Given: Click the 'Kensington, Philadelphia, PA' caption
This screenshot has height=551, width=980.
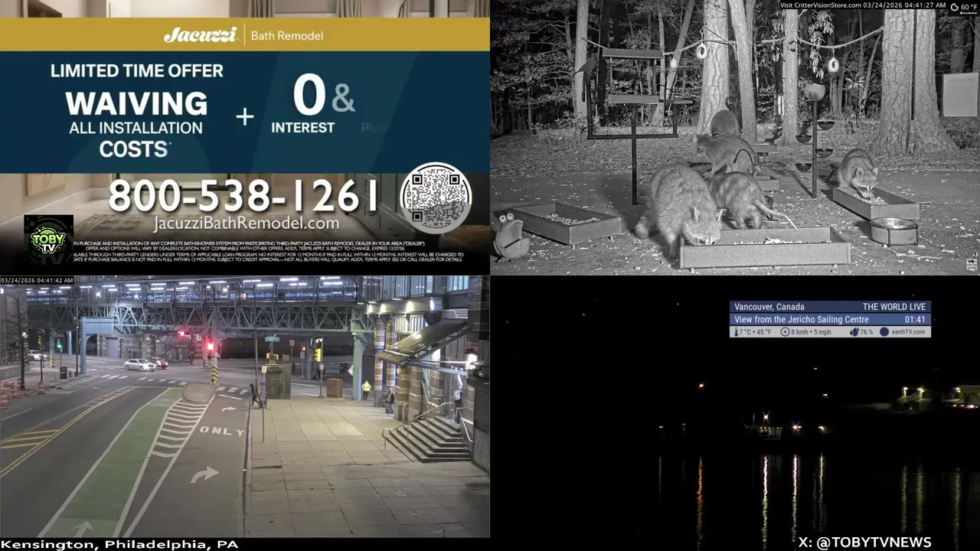Looking at the screenshot, I should coord(120,545).
